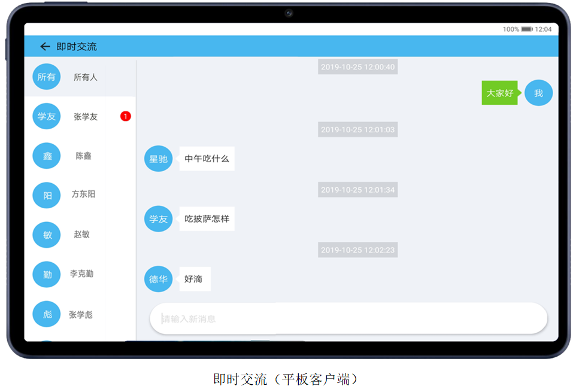Return via the back arrow
The image size is (576, 392).
tap(44, 46)
